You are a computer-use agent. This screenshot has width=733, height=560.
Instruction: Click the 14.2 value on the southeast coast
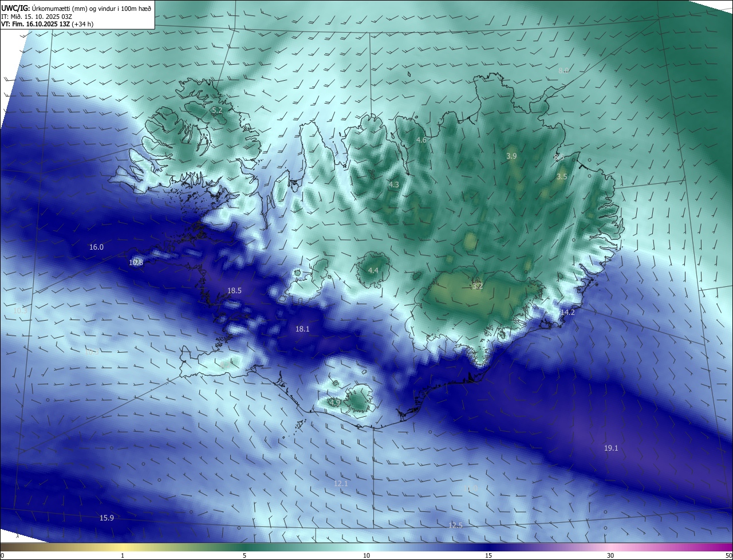[x=568, y=313]
